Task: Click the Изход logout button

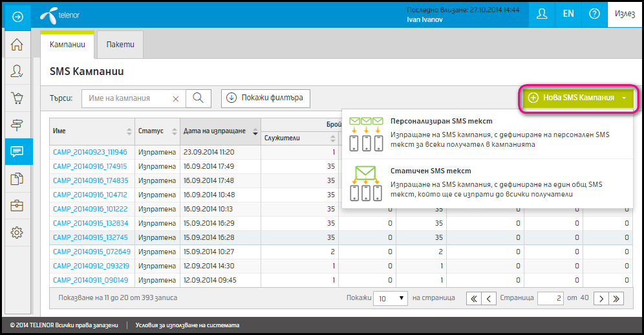Action: tap(625, 14)
